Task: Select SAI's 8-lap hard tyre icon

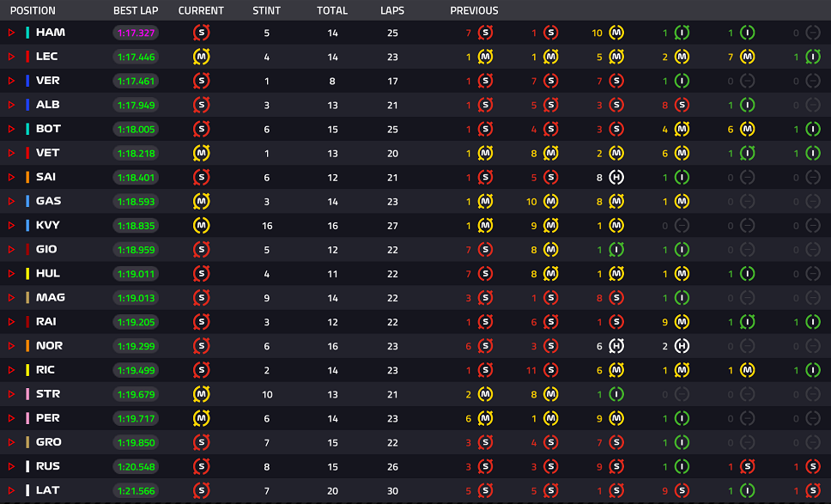Action: coord(616,178)
